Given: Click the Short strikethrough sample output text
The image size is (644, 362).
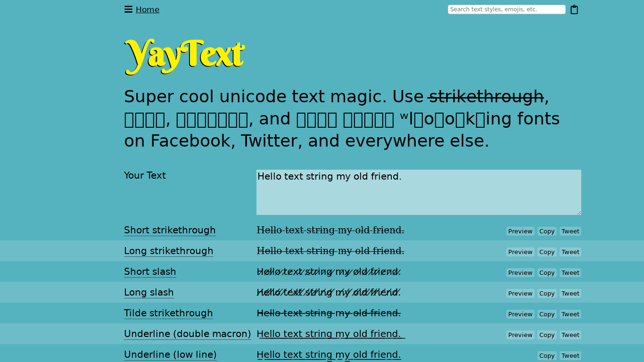Looking at the screenshot, I should 330,230.
